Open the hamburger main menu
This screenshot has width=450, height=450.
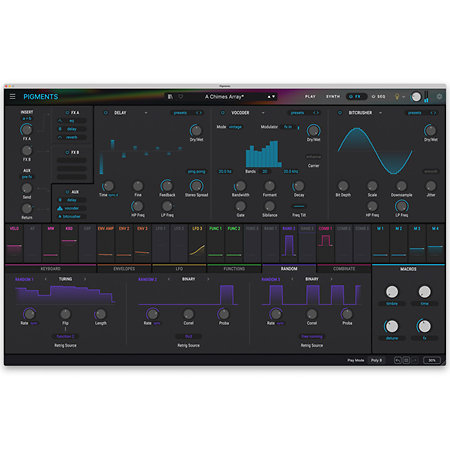13,97
